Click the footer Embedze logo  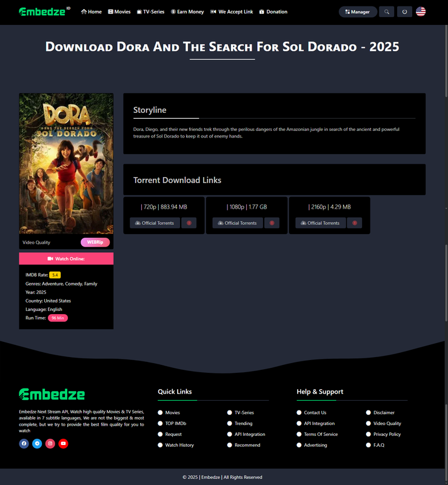pyautogui.click(x=52, y=395)
